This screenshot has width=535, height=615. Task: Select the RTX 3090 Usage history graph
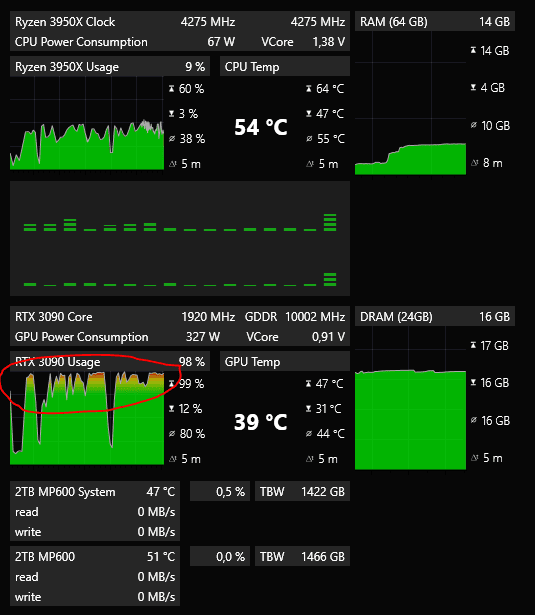(x=87, y=418)
